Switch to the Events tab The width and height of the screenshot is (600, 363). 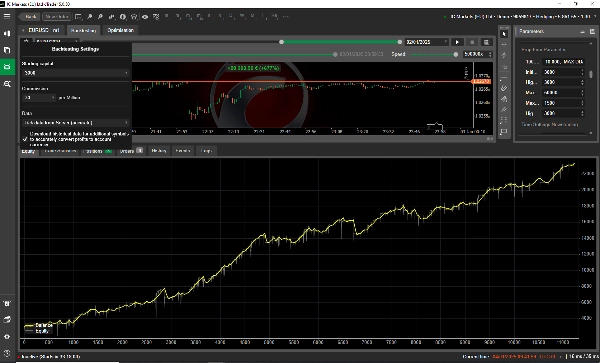coord(183,151)
